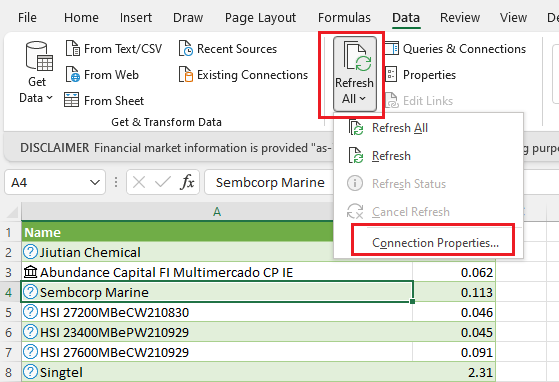Open the Page Layout tab
The width and height of the screenshot is (559, 382).
260,17
